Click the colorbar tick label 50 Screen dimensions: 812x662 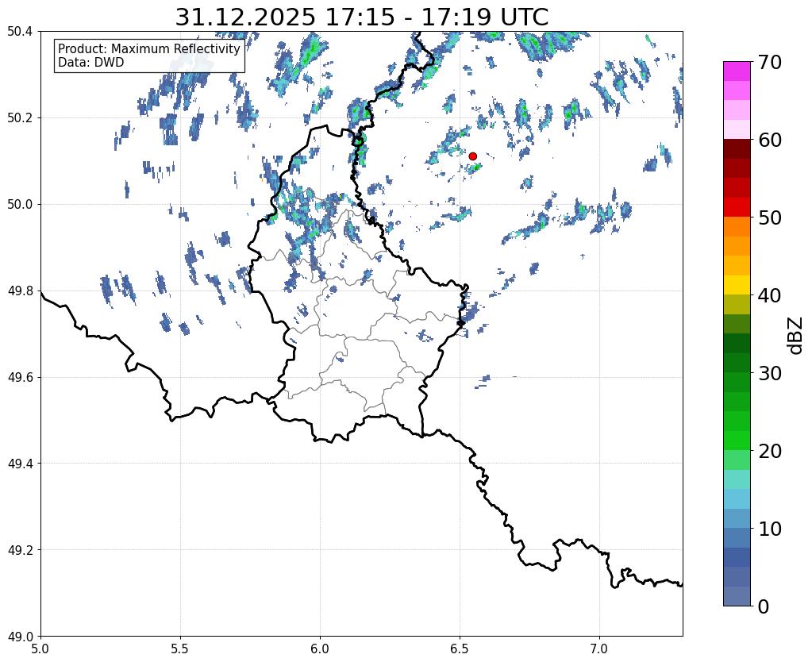click(x=769, y=217)
